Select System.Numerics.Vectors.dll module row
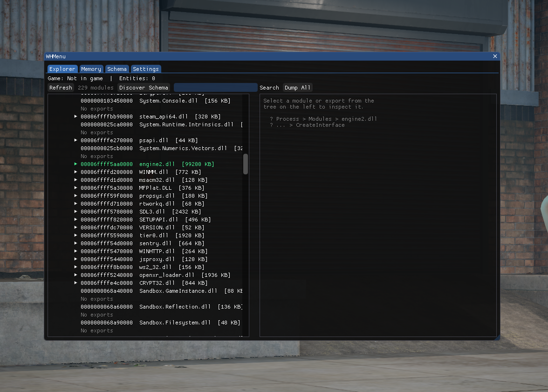Image resolution: width=548 pixels, height=392 pixels. click(x=161, y=148)
